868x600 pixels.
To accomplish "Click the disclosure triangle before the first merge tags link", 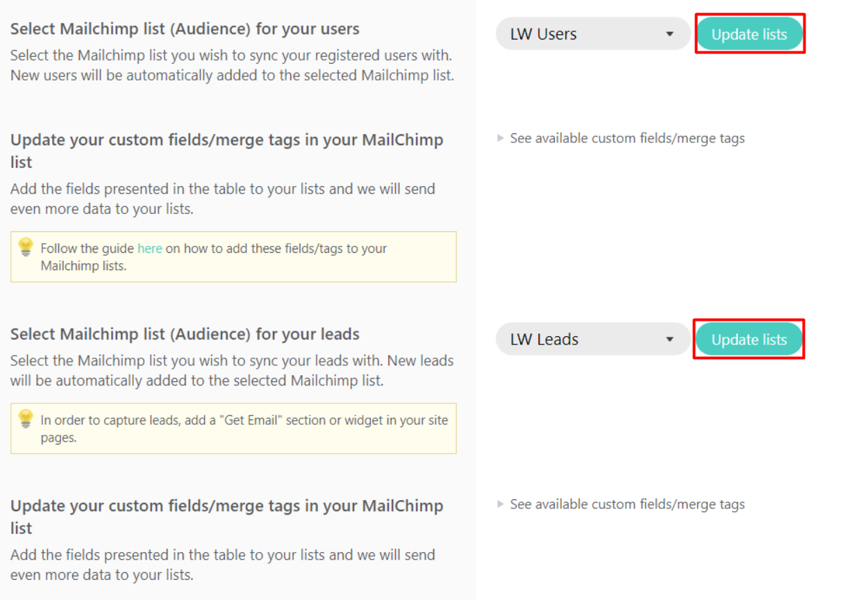I will coord(500,138).
